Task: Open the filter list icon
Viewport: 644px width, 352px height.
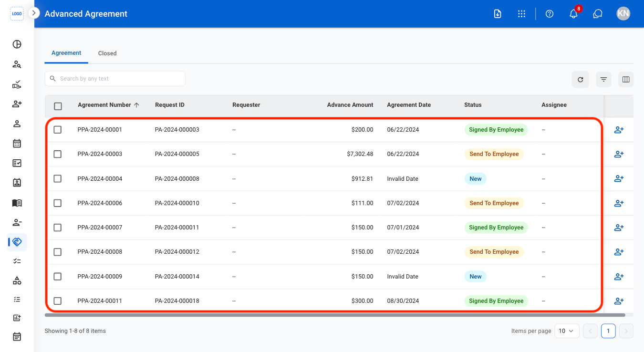Action: (603, 80)
